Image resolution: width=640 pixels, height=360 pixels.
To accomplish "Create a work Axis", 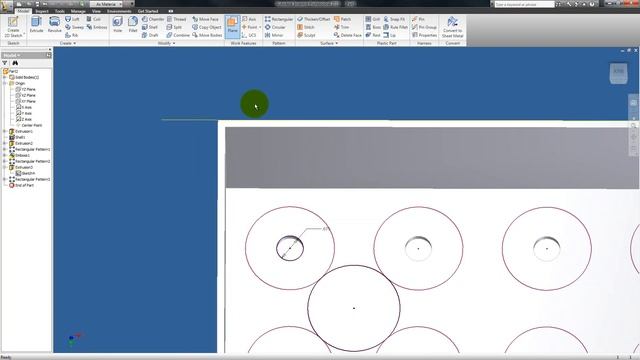I will point(249,19).
